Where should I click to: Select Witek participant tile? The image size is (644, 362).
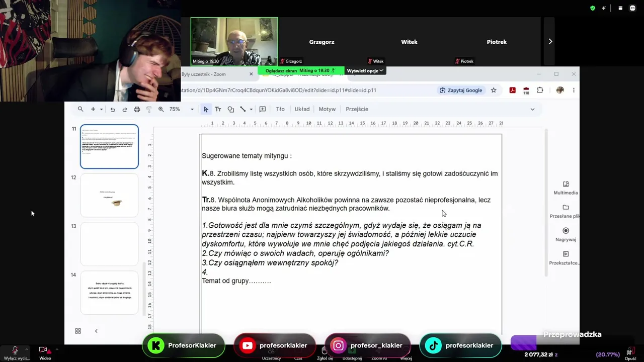click(x=409, y=42)
